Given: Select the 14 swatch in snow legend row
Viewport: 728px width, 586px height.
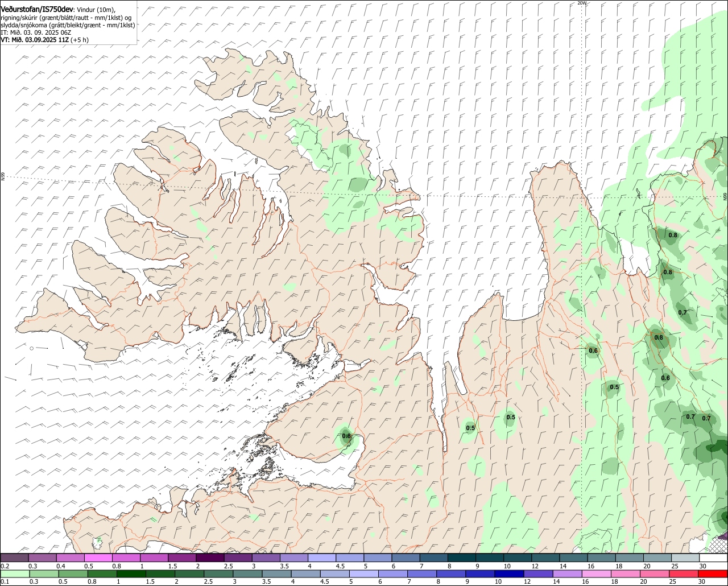Looking at the screenshot, I should click(x=574, y=558).
